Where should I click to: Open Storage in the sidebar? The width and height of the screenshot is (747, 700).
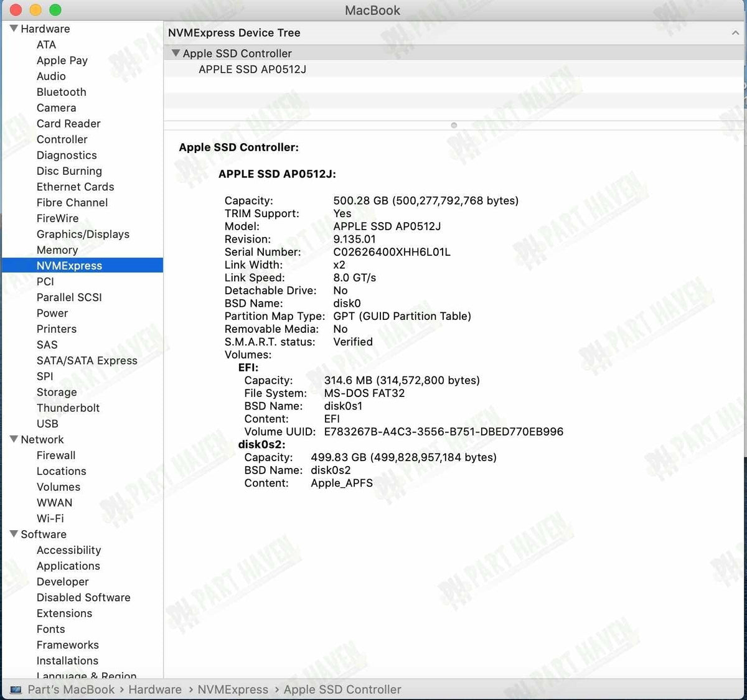(x=57, y=393)
